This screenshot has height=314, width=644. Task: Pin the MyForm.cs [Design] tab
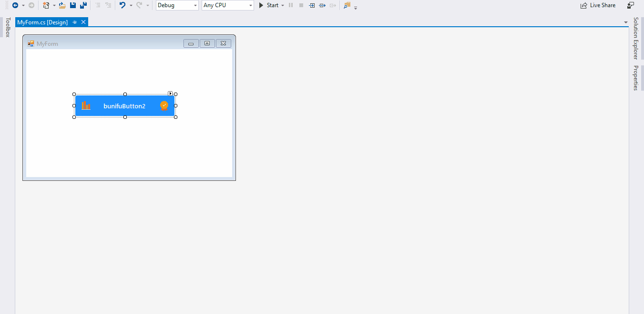(x=74, y=22)
